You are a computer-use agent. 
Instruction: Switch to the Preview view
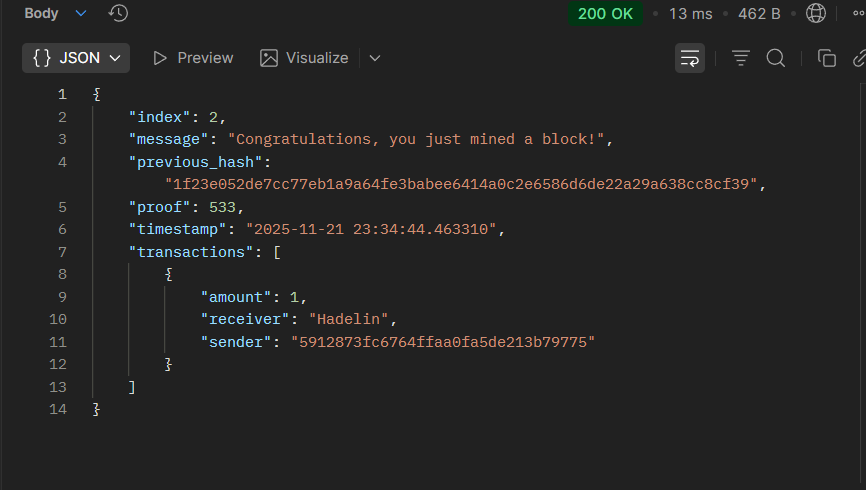point(193,58)
